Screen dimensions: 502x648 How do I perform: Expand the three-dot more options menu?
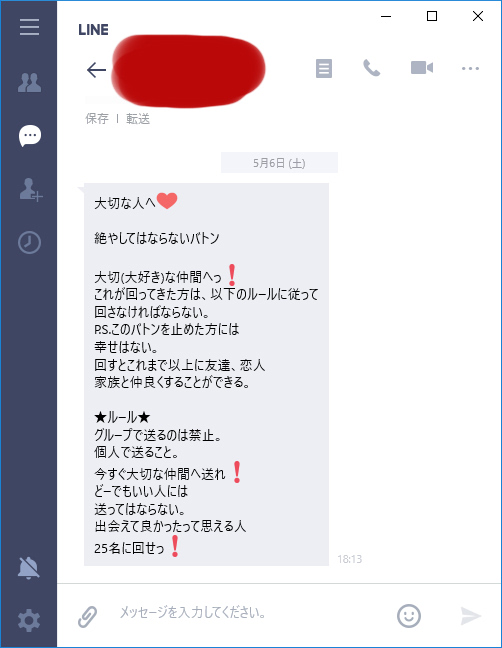(x=470, y=68)
